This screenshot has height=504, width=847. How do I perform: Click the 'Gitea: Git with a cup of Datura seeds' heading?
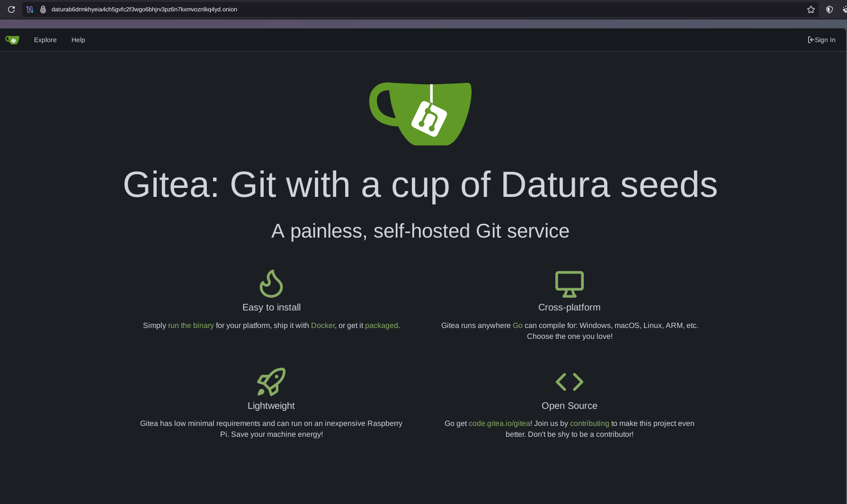point(420,185)
